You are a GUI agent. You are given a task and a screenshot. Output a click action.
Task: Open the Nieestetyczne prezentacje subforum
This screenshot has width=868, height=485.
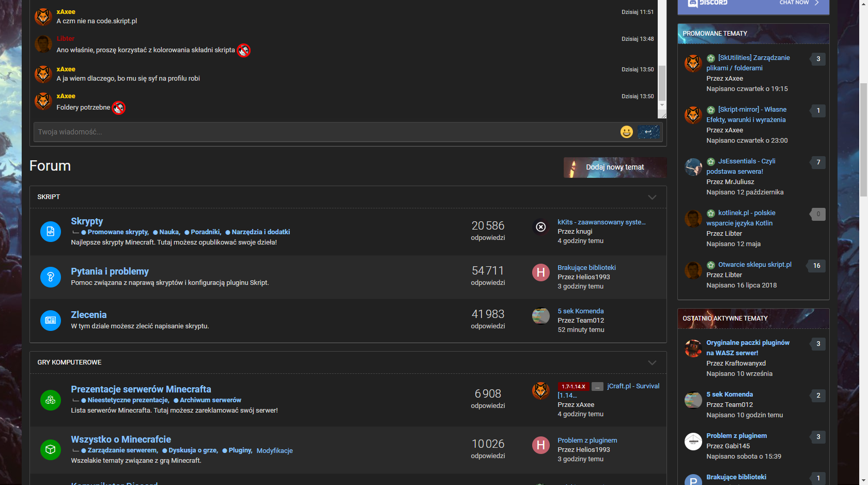tap(128, 400)
